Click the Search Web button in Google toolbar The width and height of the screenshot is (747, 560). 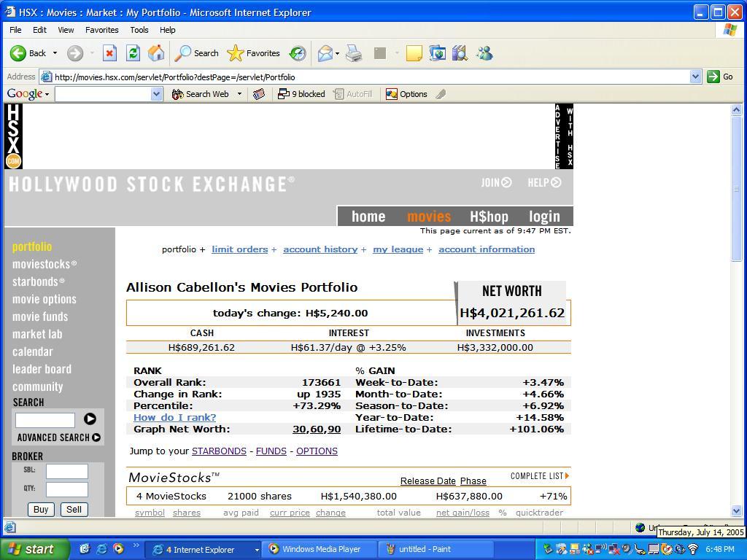[201, 94]
